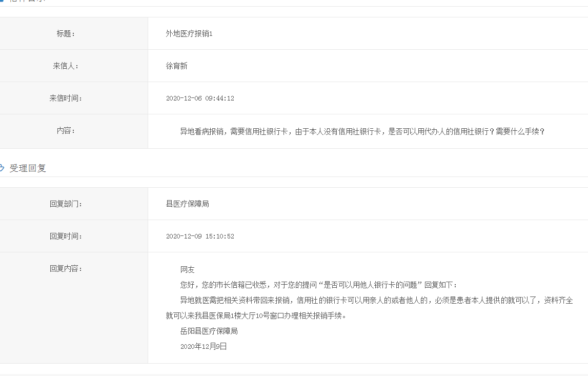The image size is (588, 376).
Task: Click the letter content about 信用社银行卡
Action: [362, 131]
